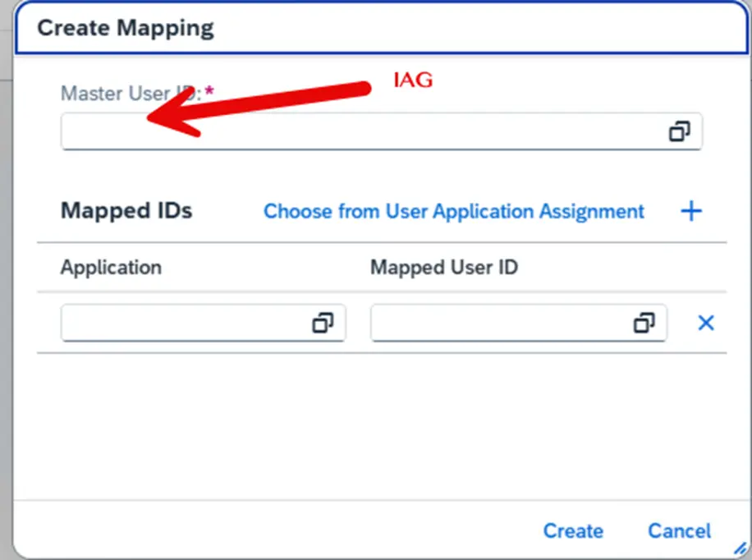Screen dimensions: 752x560
Task: Open value help for Master User ID
Action: [679, 131]
